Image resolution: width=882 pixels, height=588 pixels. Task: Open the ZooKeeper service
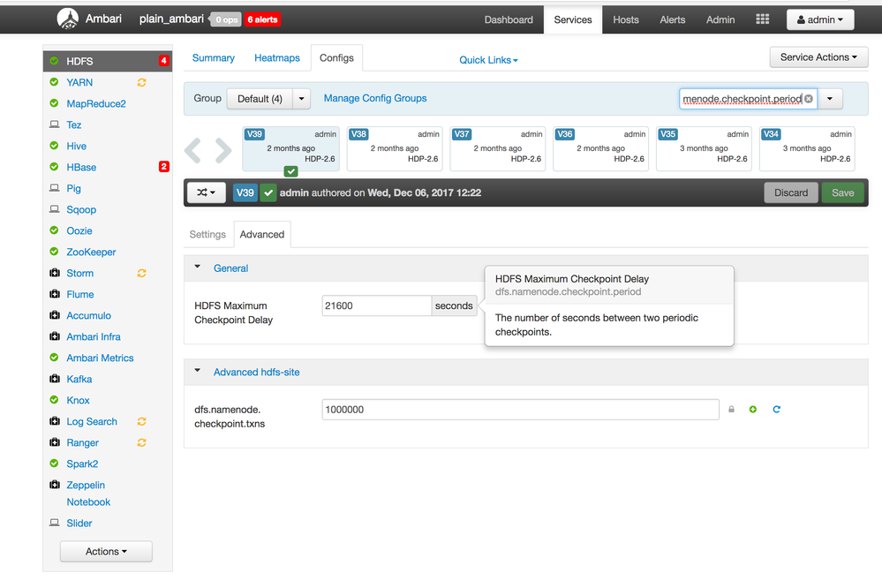(91, 253)
